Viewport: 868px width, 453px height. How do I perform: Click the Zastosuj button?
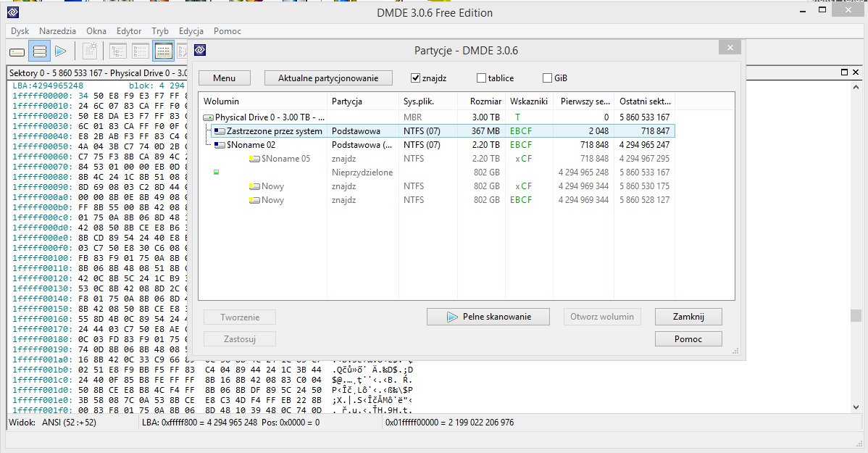[x=240, y=339]
